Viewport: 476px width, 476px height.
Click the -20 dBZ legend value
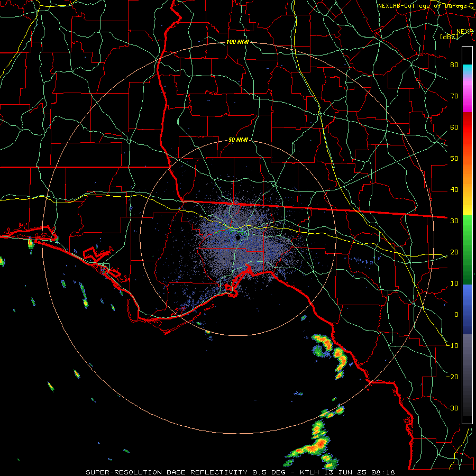[452, 377]
